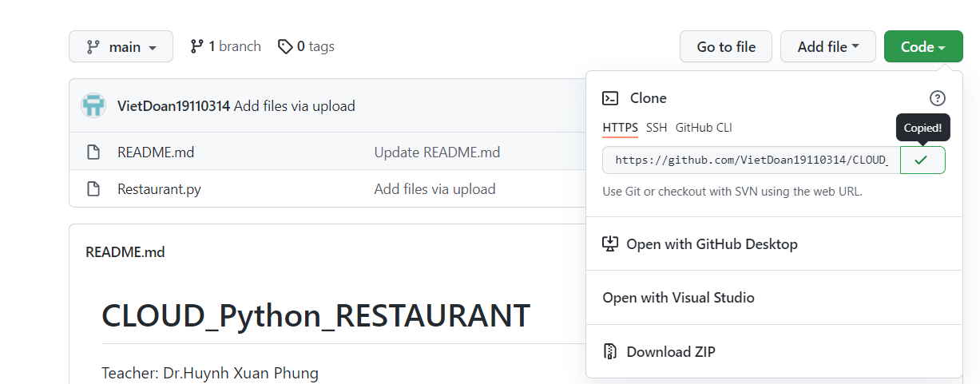Open 'Update README.md' commit message
980x384 pixels.
[438, 152]
